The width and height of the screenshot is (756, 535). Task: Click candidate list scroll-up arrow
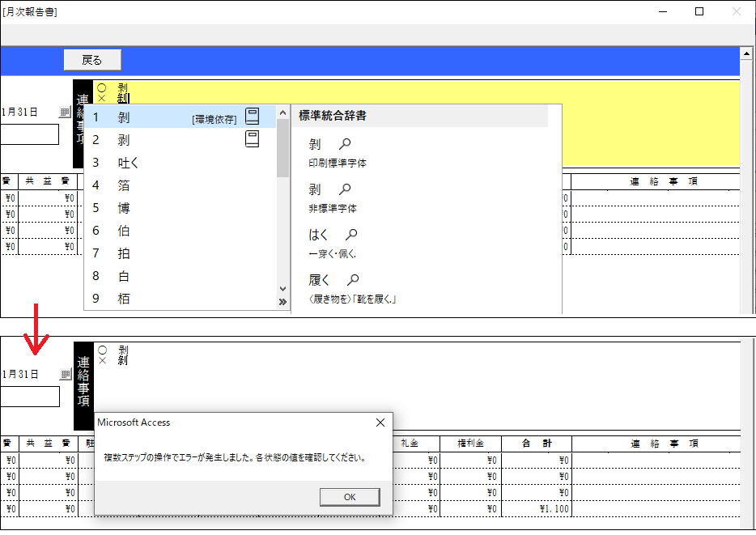282,113
